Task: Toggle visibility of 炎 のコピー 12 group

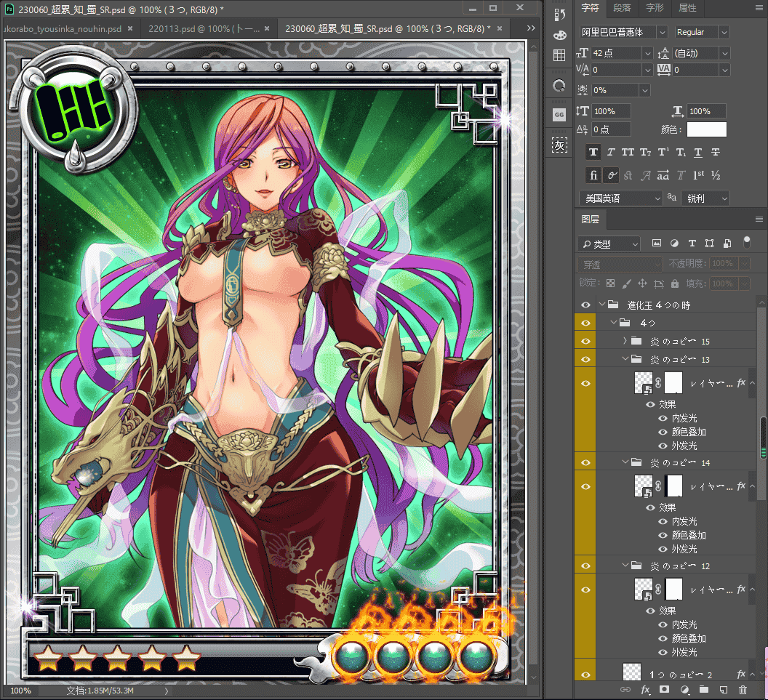Action: pyautogui.click(x=585, y=566)
